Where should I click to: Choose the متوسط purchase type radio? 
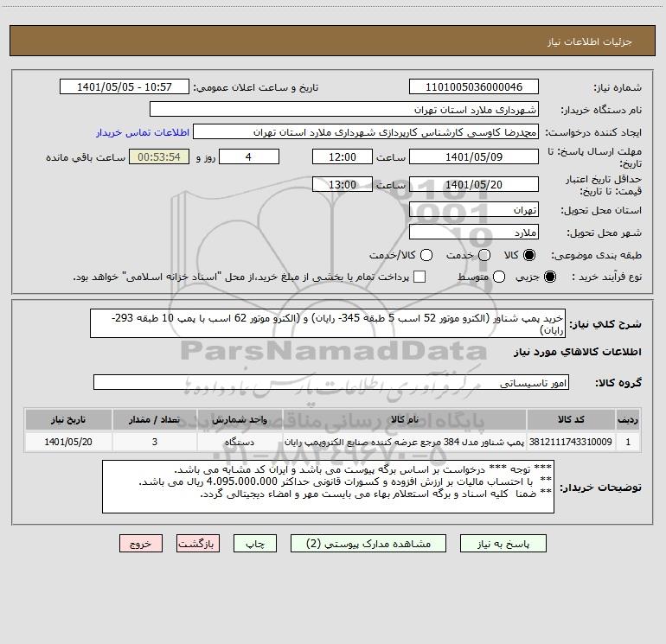tap(499, 277)
